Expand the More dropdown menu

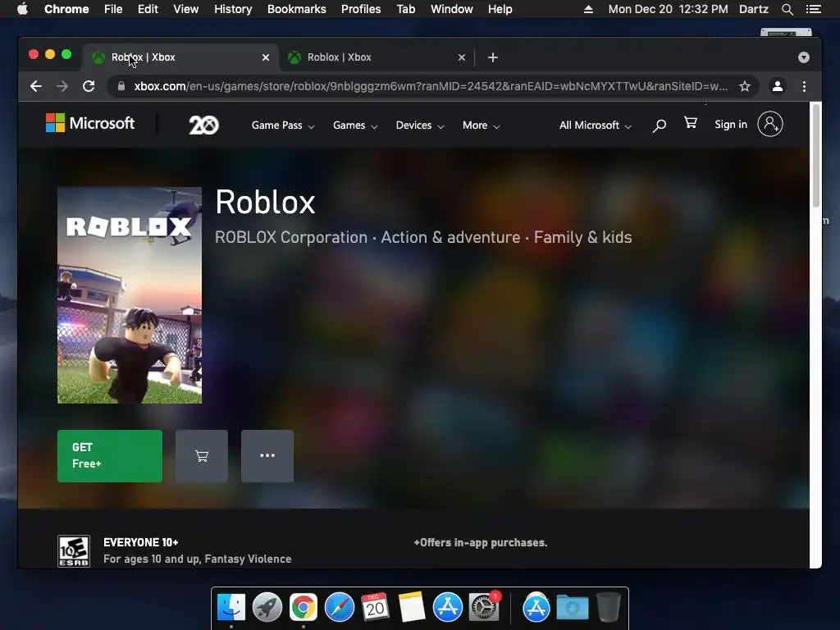point(481,126)
